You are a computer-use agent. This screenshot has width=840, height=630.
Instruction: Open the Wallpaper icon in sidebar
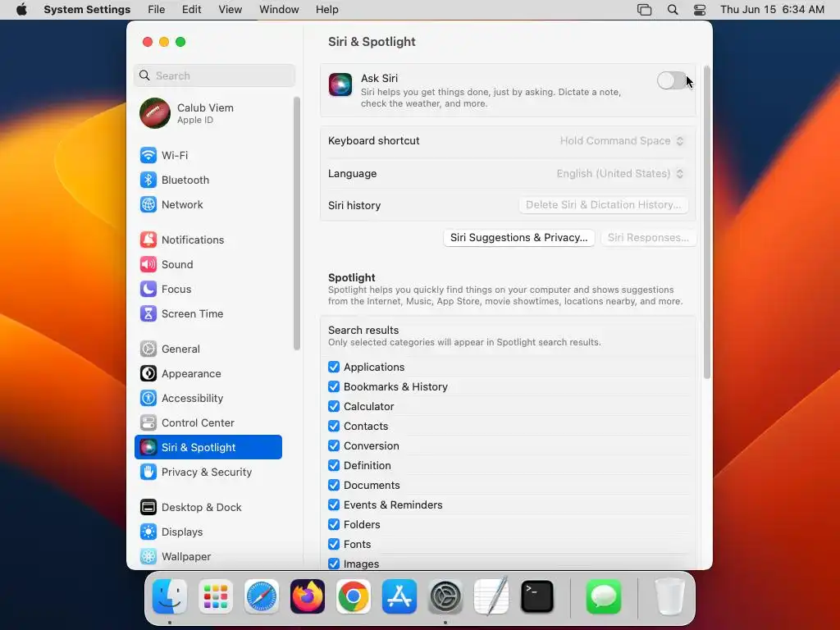(x=148, y=557)
